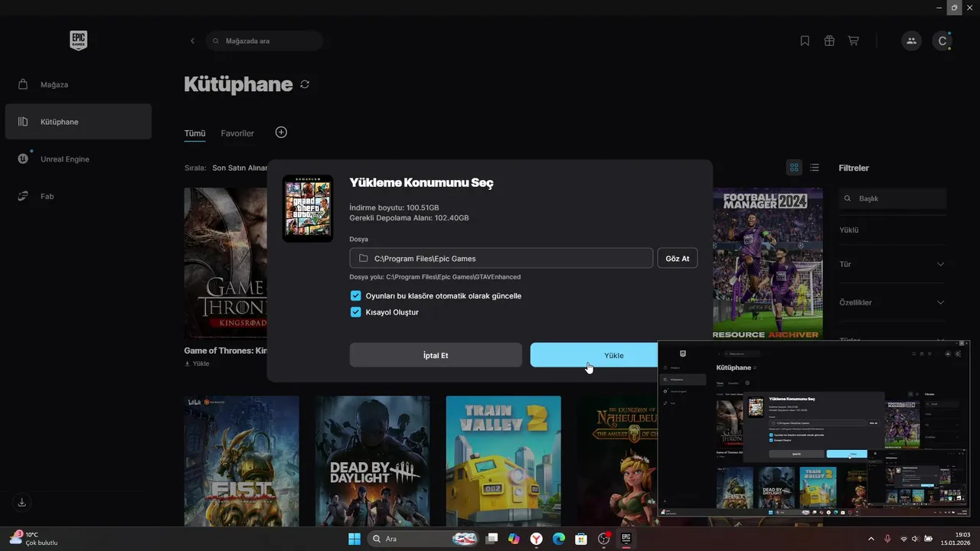Image resolution: width=980 pixels, height=551 pixels.
Task: Open network settings from tray
Action: point(904,539)
